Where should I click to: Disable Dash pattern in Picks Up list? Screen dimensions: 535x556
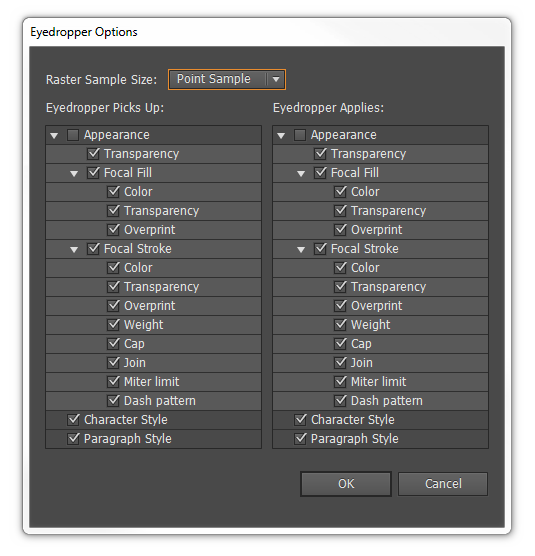113,401
